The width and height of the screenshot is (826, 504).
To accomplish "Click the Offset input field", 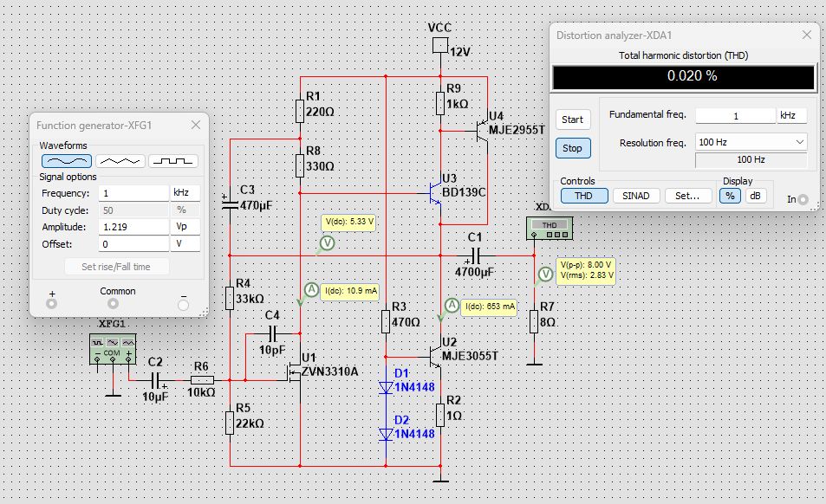I will coord(133,243).
